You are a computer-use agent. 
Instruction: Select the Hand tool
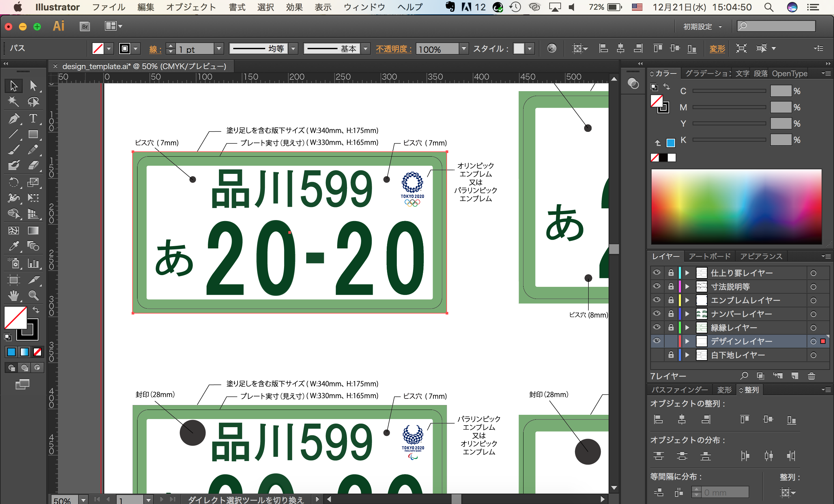click(x=14, y=296)
